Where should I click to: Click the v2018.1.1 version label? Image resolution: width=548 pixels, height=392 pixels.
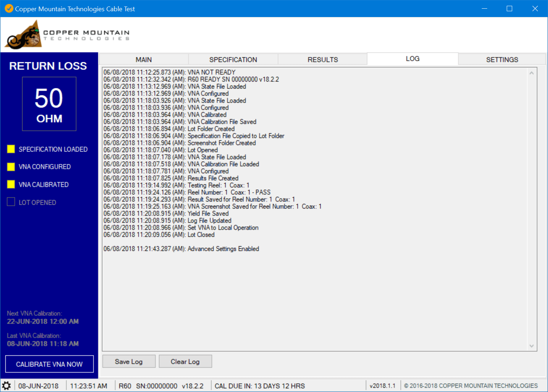pyautogui.click(x=383, y=386)
